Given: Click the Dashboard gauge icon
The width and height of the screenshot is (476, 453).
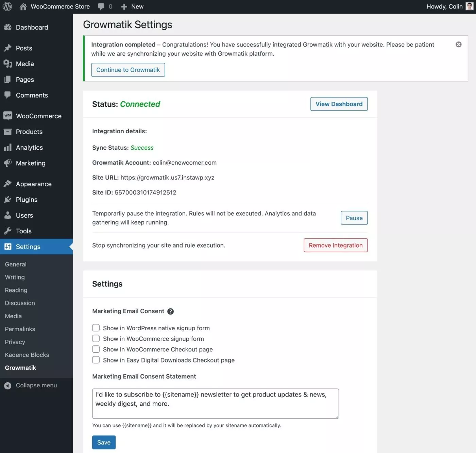Looking at the screenshot, I should tap(7, 27).
